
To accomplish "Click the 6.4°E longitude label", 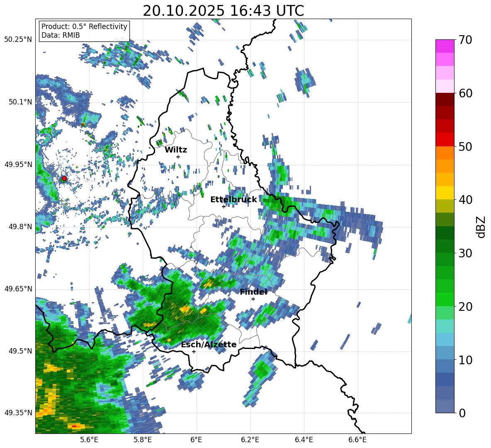I will coord(304,440).
